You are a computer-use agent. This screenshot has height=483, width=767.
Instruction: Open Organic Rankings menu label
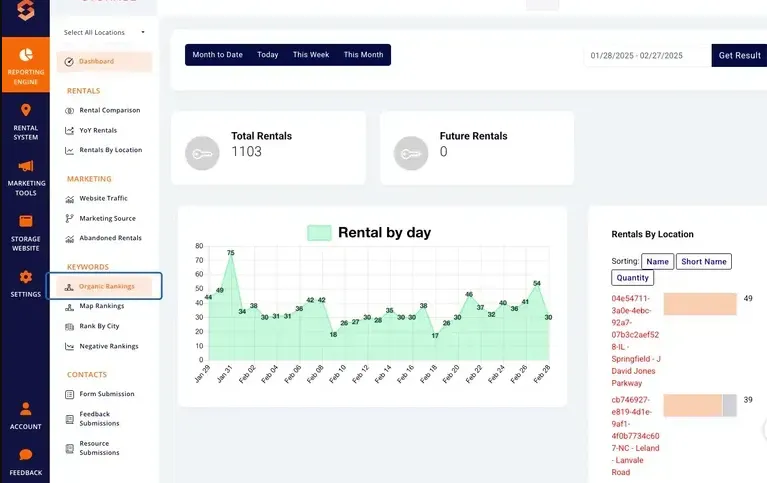[x=107, y=286]
